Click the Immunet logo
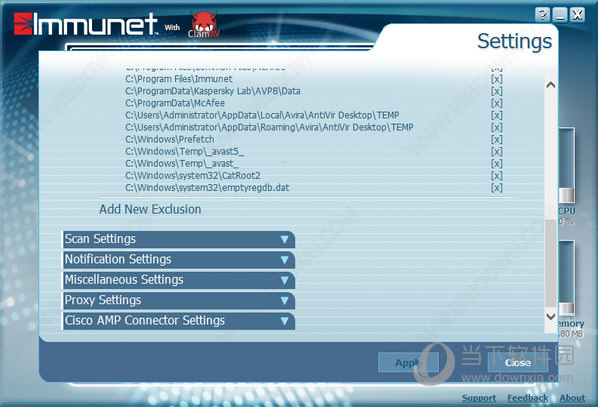 pyautogui.click(x=86, y=24)
